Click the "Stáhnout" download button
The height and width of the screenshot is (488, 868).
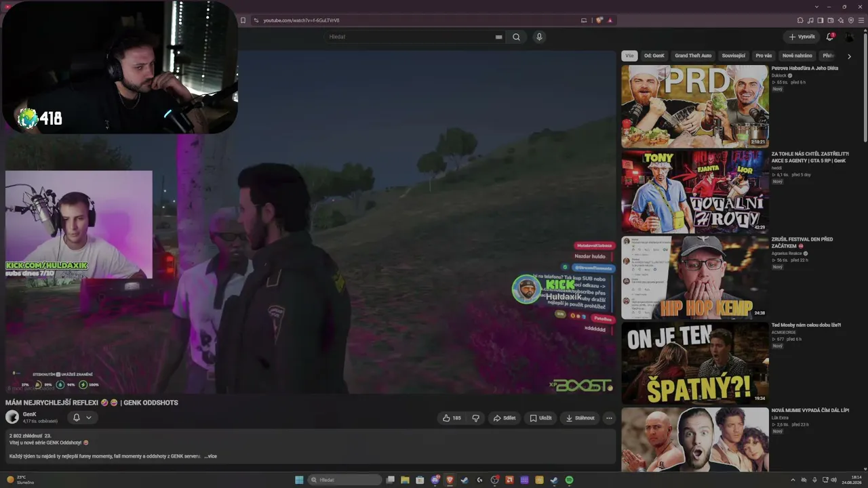(x=580, y=418)
